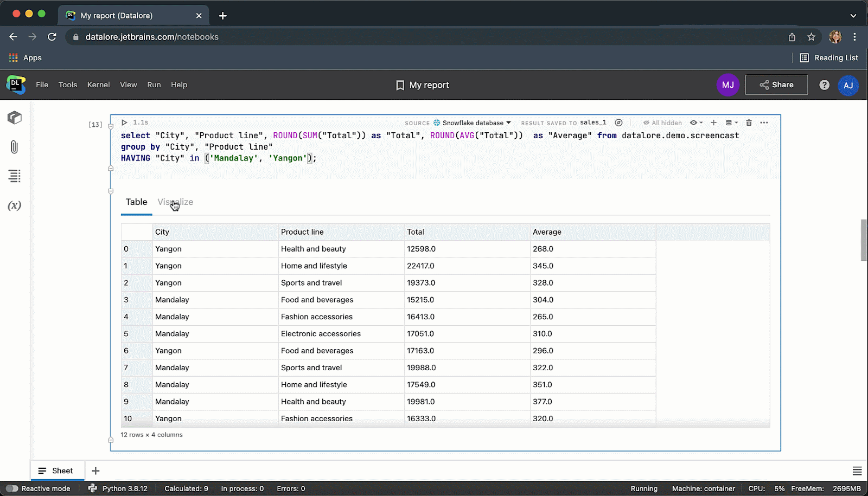Toggle Reactive mode switch
Image resolution: width=868 pixels, height=496 pixels.
pyautogui.click(x=12, y=488)
